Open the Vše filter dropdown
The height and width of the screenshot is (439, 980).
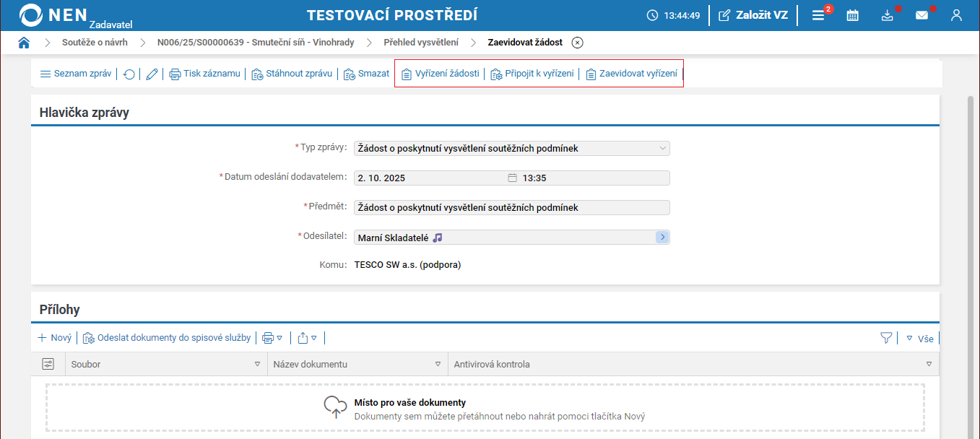pos(920,337)
